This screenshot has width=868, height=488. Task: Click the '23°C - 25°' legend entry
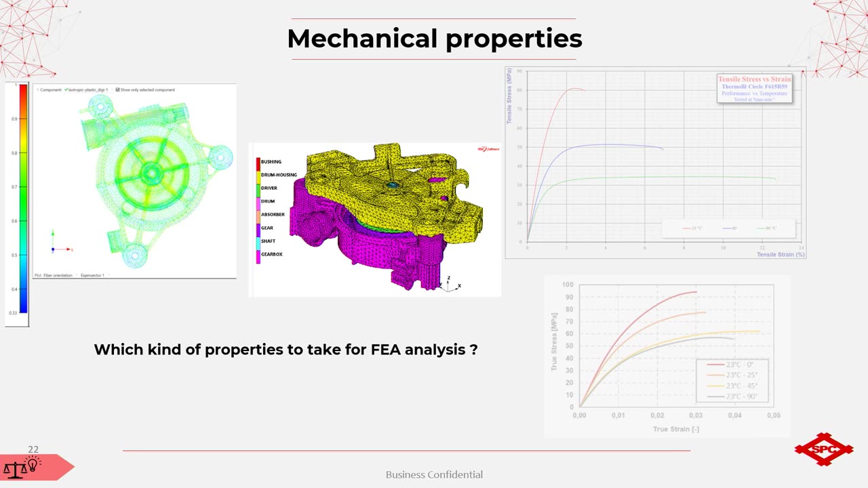(732, 375)
